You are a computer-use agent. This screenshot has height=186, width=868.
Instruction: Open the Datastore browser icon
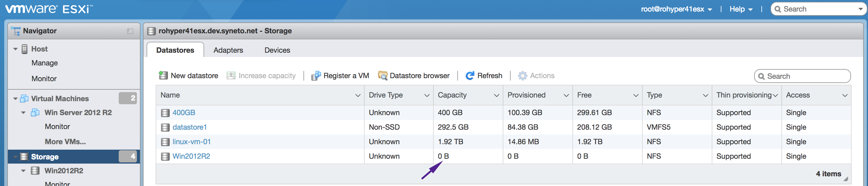click(383, 75)
